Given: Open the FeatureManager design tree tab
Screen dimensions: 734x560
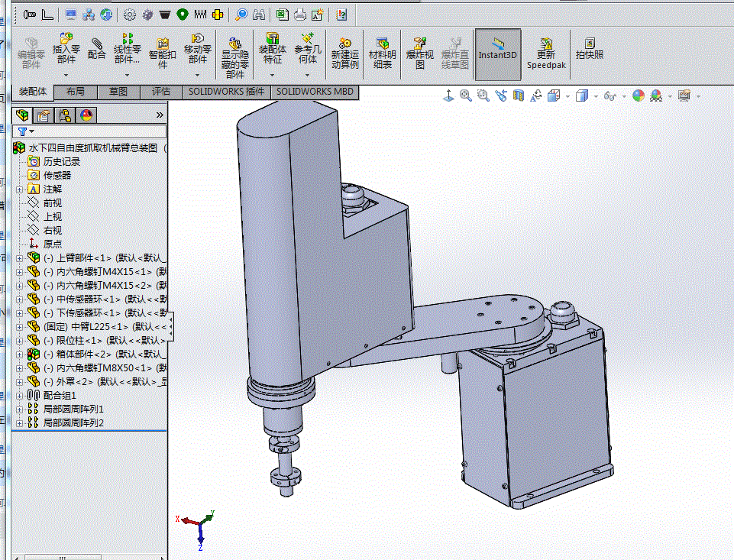Looking at the screenshot, I should coord(22,115).
